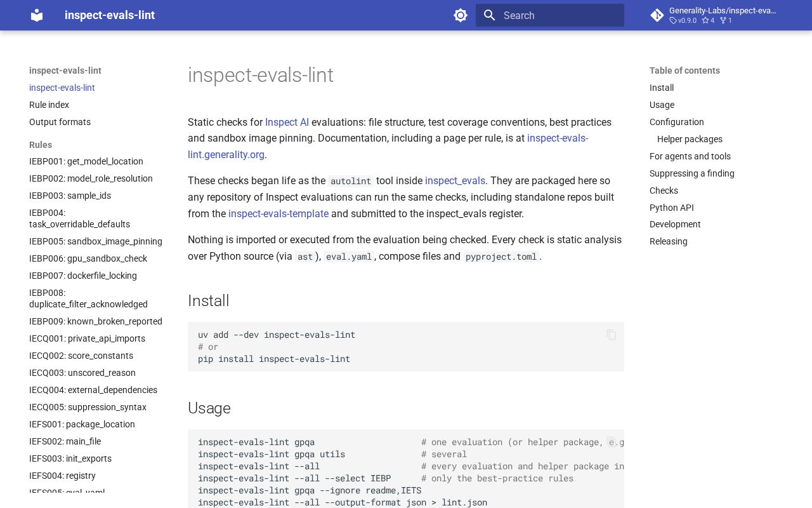Jump to Suppressing a finding section
The height and width of the screenshot is (508, 812).
(692, 173)
